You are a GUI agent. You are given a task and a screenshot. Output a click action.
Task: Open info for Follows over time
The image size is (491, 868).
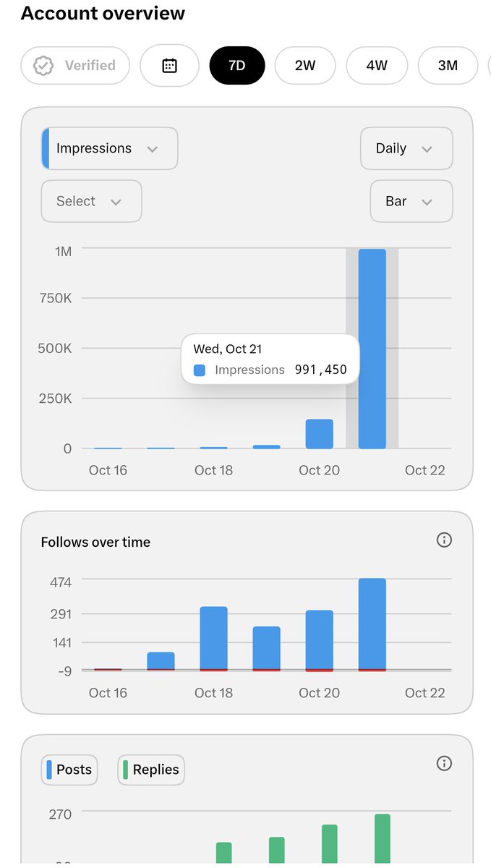click(444, 540)
